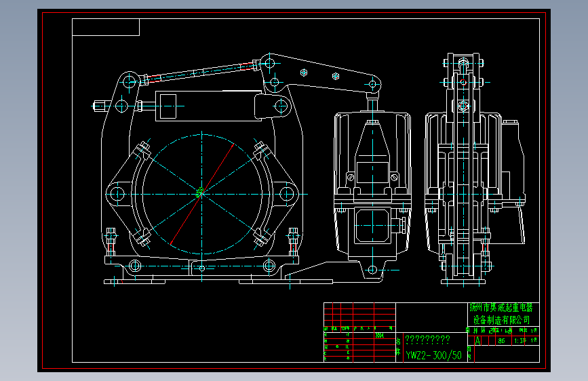Screen dimensions: 588x381
Task: Click the scale value 1:3
Action: click(x=520, y=341)
